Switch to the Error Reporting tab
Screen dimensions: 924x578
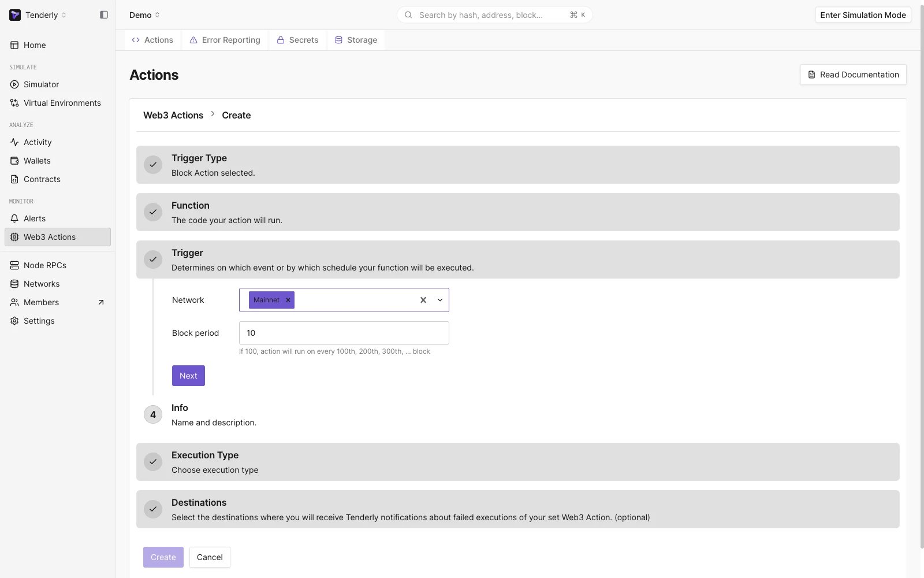click(x=225, y=40)
